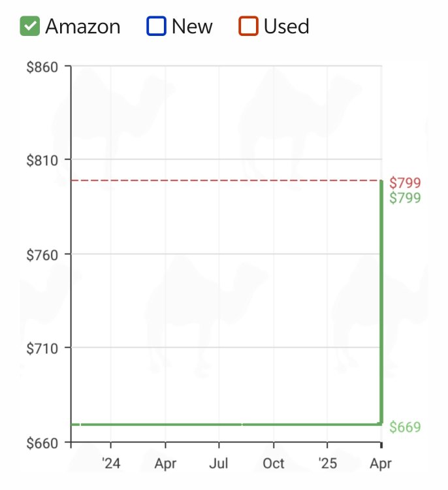Enable the New price checkbox

[x=157, y=27]
